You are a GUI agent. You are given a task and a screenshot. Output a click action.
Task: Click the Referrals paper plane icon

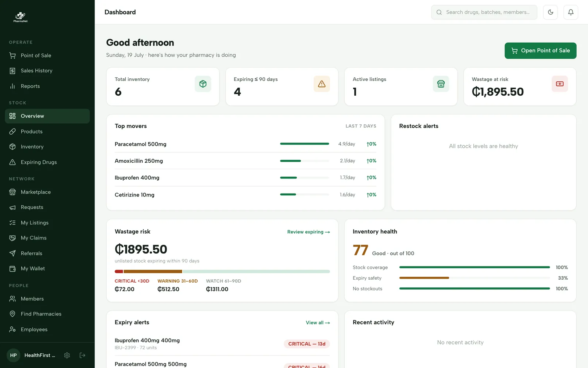tap(12, 253)
